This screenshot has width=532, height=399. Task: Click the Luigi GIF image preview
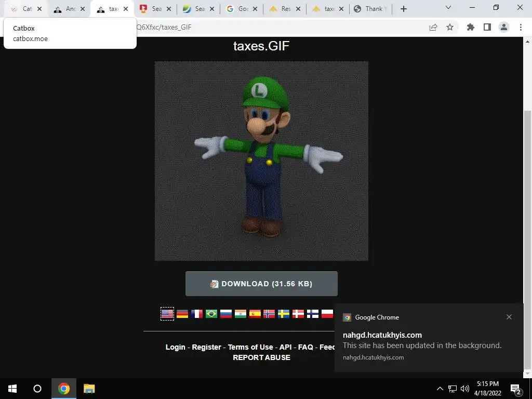point(261,161)
